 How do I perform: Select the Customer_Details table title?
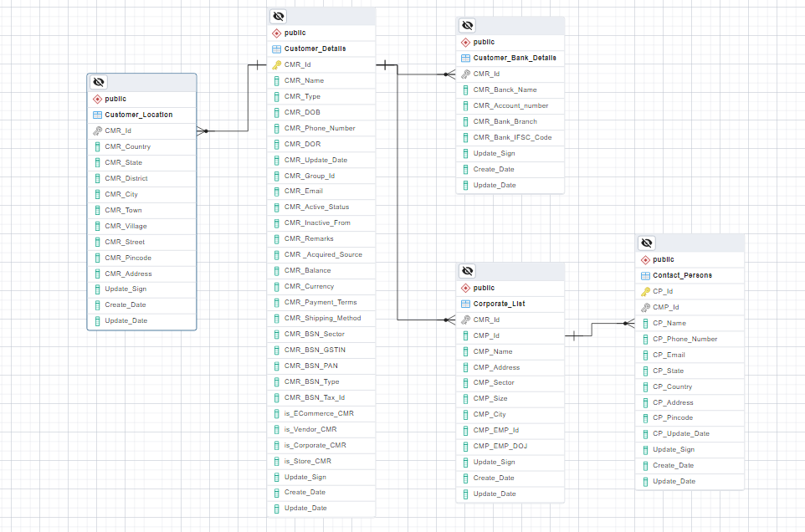pos(315,49)
